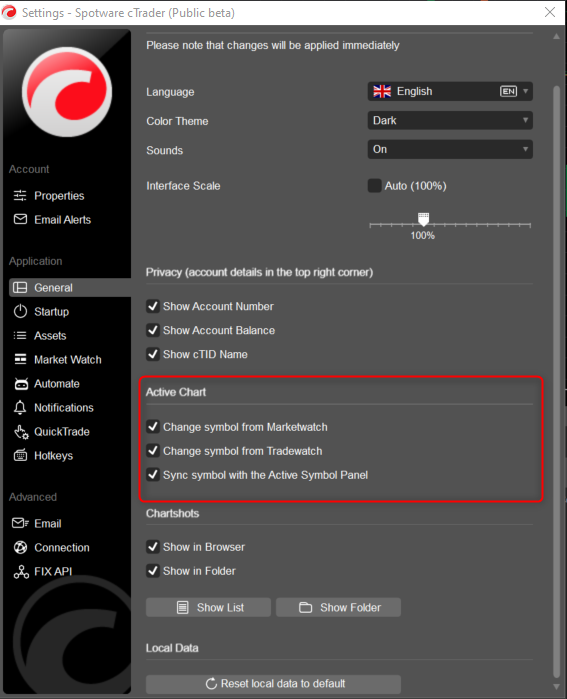The width and height of the screenshot is (567, 699).
Task: Open the Sounds dropdown set to On
Action: tap(450, 149)
